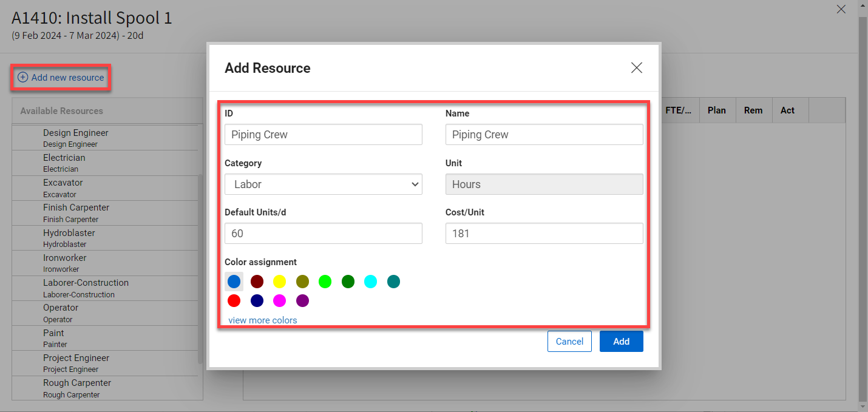
Task: Pick the cyan color swatch
Action: click(370, 282)
